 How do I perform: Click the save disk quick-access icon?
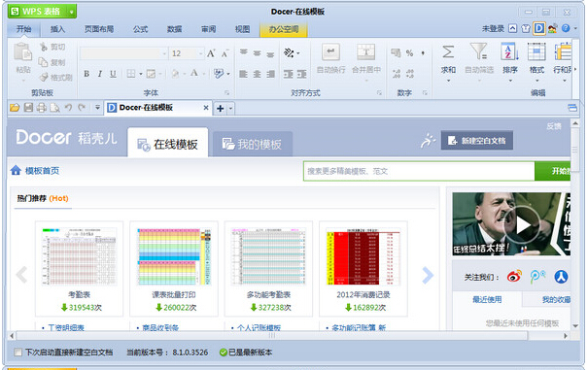tap(28, 108)
